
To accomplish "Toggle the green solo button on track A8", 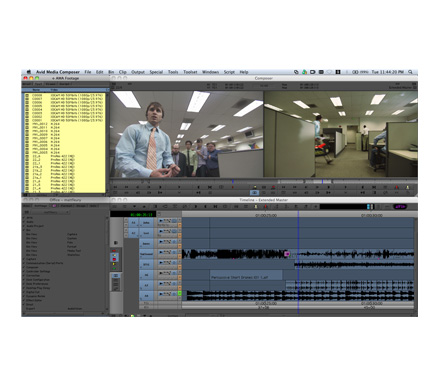I will point(180,293).
